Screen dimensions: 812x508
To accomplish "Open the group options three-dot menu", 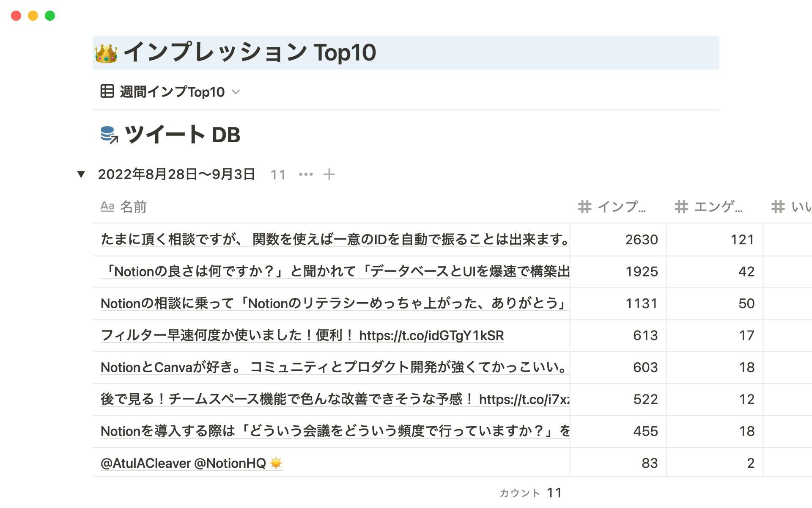I will (306, 174).
